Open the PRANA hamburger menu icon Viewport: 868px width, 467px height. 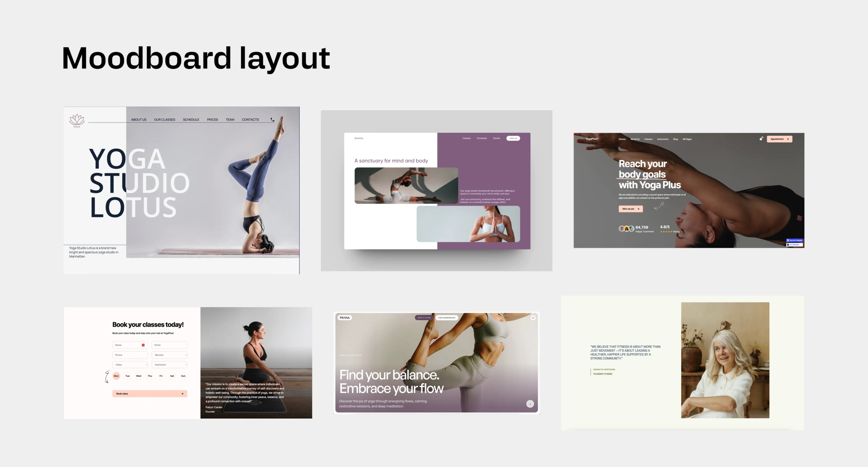[x=533, y=318]
